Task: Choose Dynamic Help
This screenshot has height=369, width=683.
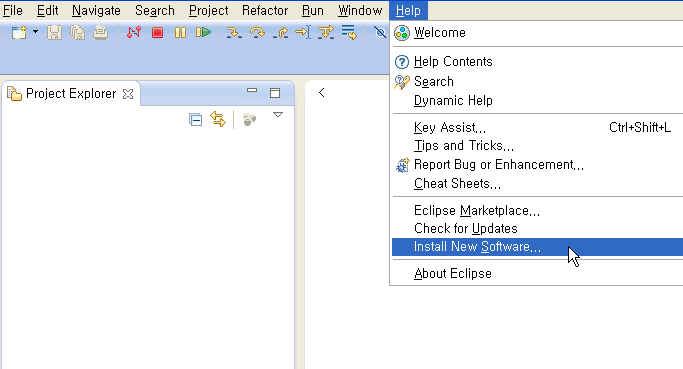Action: point(538,101)
